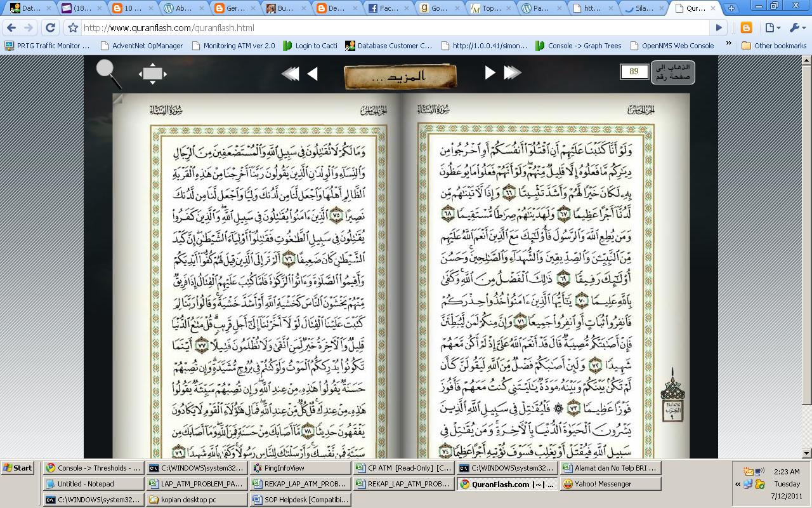Click the page number input showing 89
Image resolution: width=812 pixels, height=508 pixels.
point(634,72)
